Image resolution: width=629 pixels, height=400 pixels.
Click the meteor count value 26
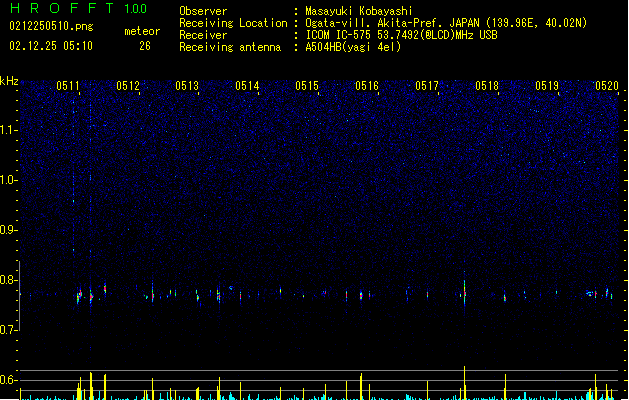coord(145,46)
